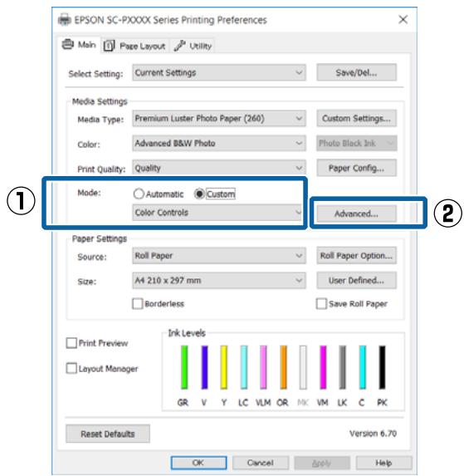The height and width of the screenshot is (476, 464).
Task: Open the Select Setting dropdown
Action: 219,72
